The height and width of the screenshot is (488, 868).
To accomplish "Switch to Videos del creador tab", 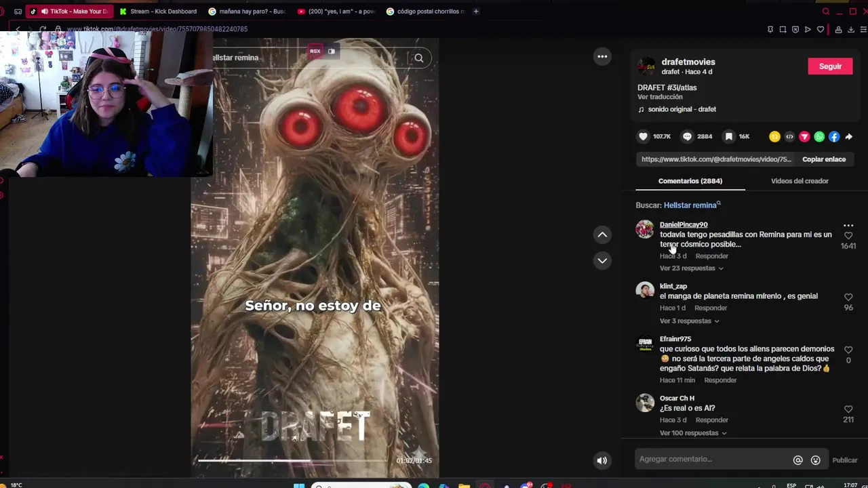I will (x=800, y=181).
